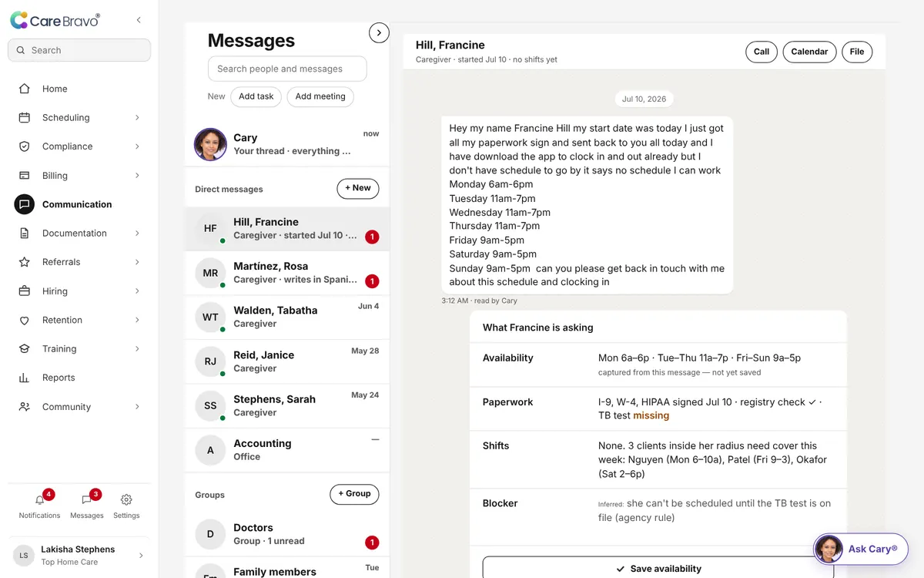The width and height of the screenshot is (924, 578).
Task: Click the Reports bar chart icon
Action: coord(25,378)
